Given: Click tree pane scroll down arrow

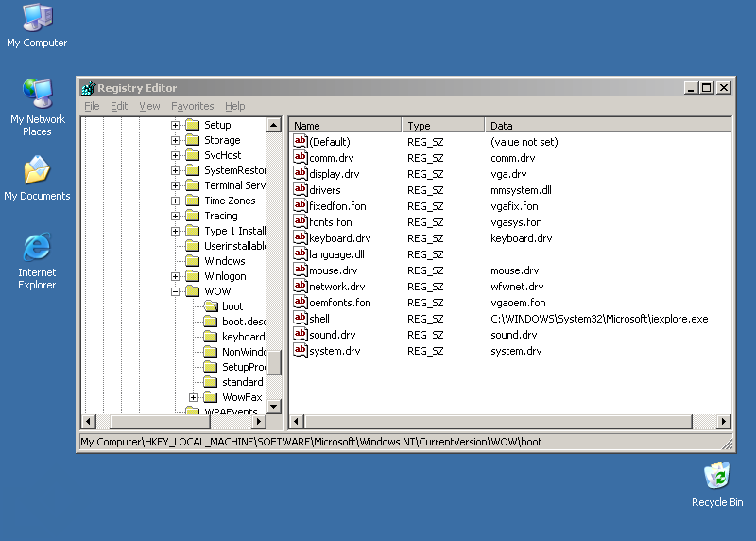Looking at the screenshot, I should pyautogui.click(x=274, y=406).
